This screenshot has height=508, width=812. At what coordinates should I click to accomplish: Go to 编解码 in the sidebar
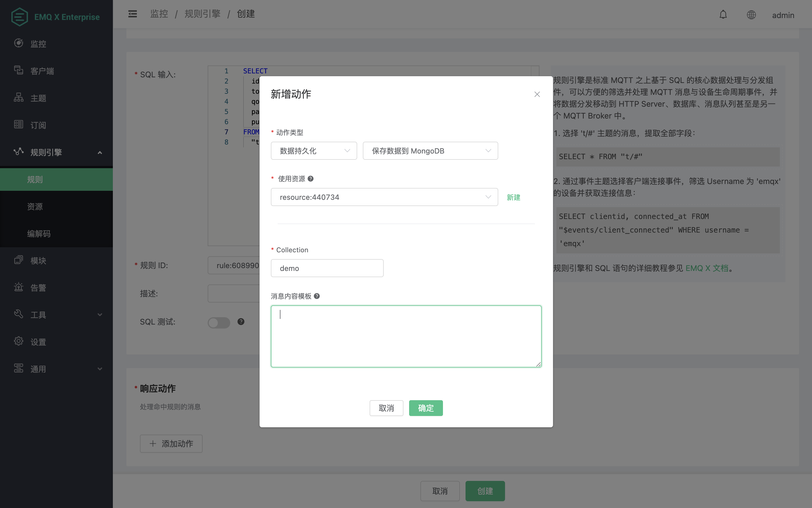click(39, 233)
